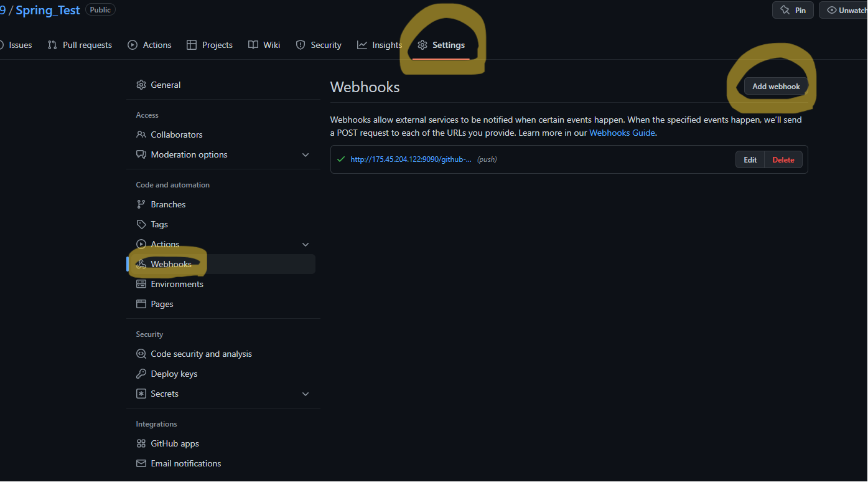The height and width of the screenshot is (482, 868).
Task: Click the Webhooks page heading
Action: tap(365, 87)
